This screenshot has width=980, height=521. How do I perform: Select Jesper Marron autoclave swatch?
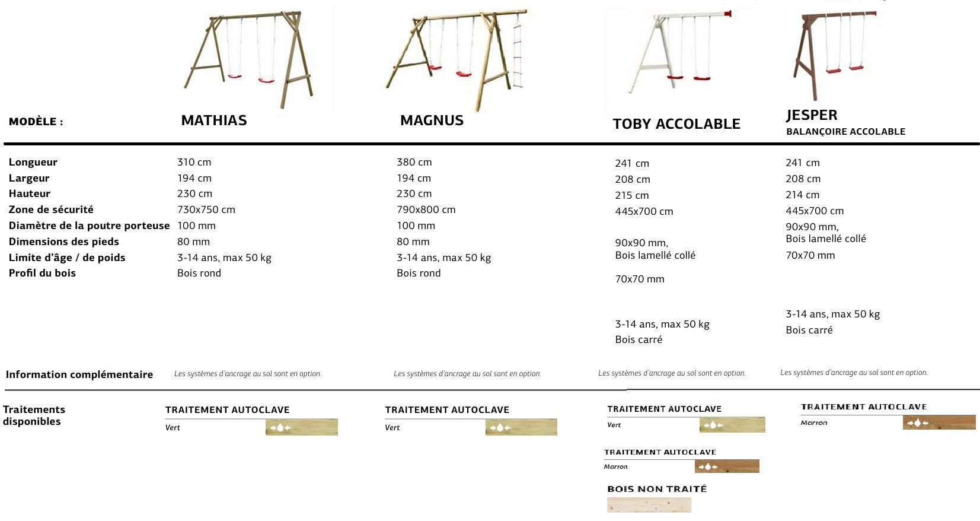pos(939,422)
